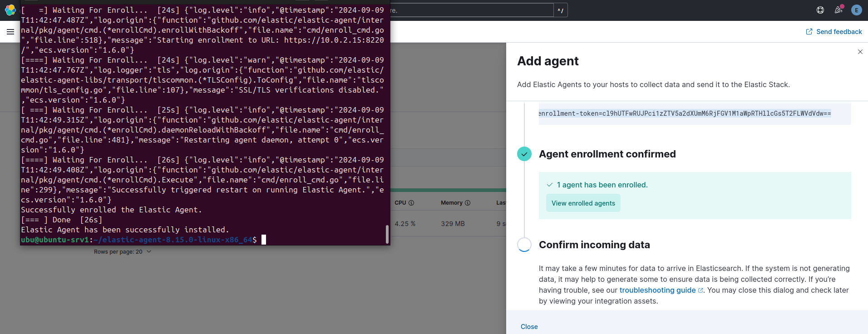Click terminal line "Elastic Agent has been successfully installed."
Viewport: 868px width, 334px height.
click(125, 230)
